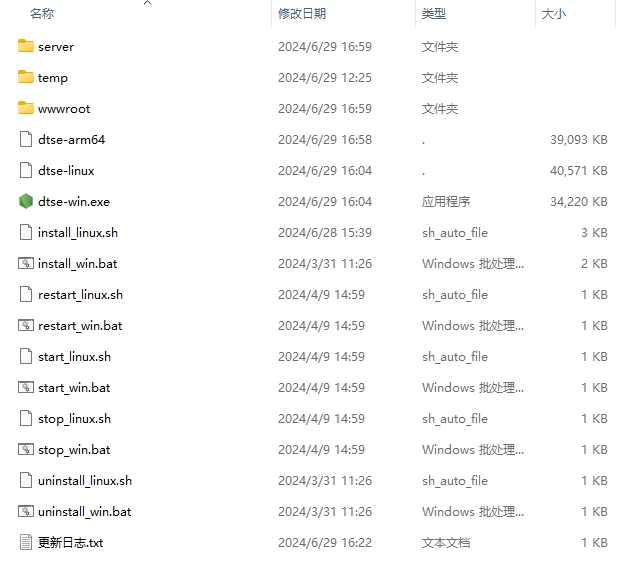638x575 pixels.
Task: Click the stop_linux.sh file icon
Action: coord(26,418)
